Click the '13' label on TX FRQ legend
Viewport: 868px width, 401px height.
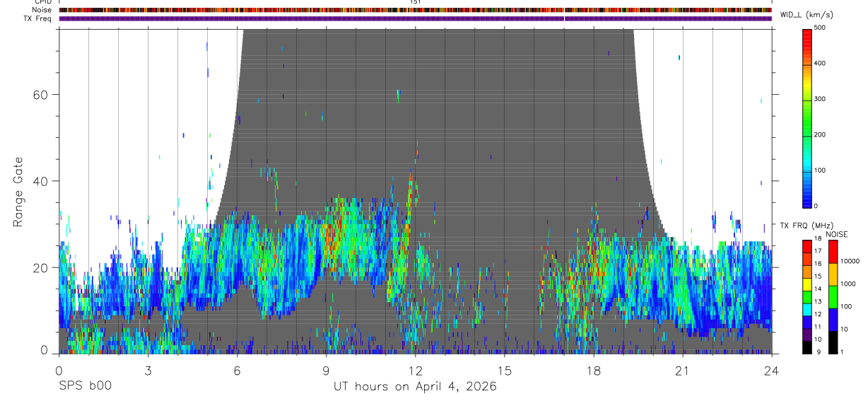(818, 301)
